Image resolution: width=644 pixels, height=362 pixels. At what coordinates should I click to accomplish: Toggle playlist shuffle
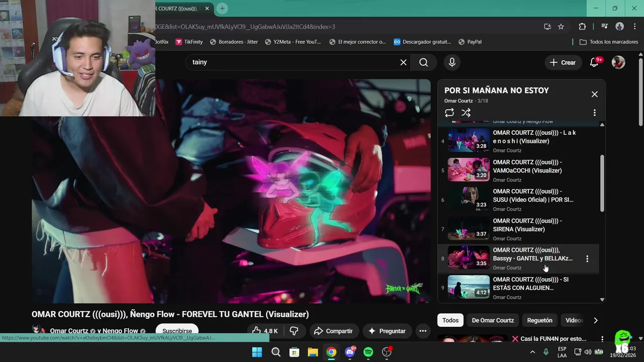click(466, 113)
